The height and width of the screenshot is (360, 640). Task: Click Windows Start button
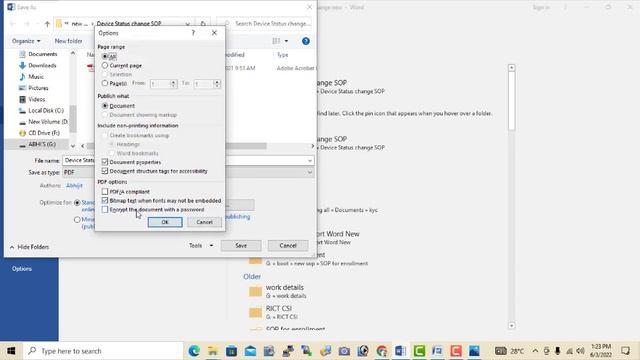(11, 351)
